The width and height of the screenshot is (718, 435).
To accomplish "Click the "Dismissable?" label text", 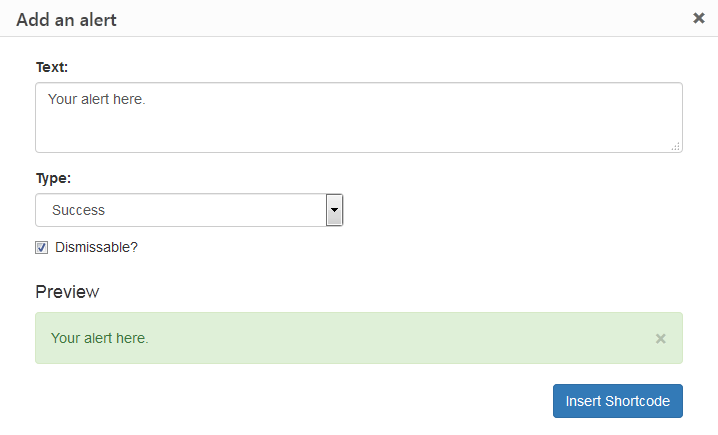I will point(96,247).
